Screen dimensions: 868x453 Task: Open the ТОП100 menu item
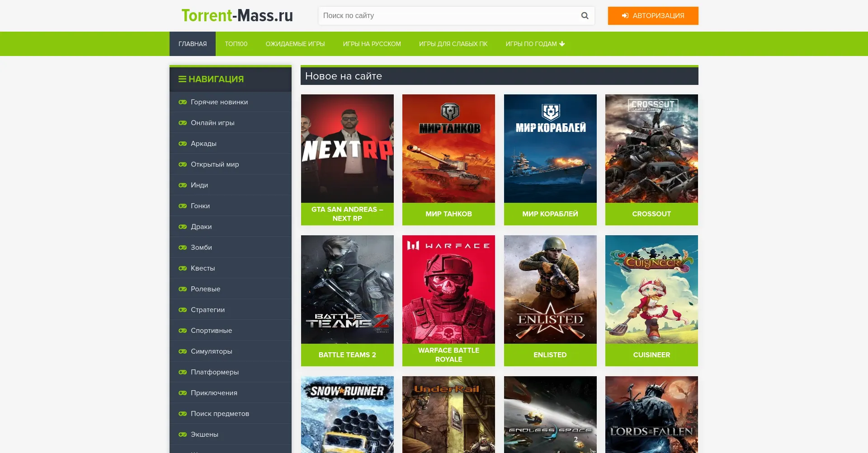point(236,44)
